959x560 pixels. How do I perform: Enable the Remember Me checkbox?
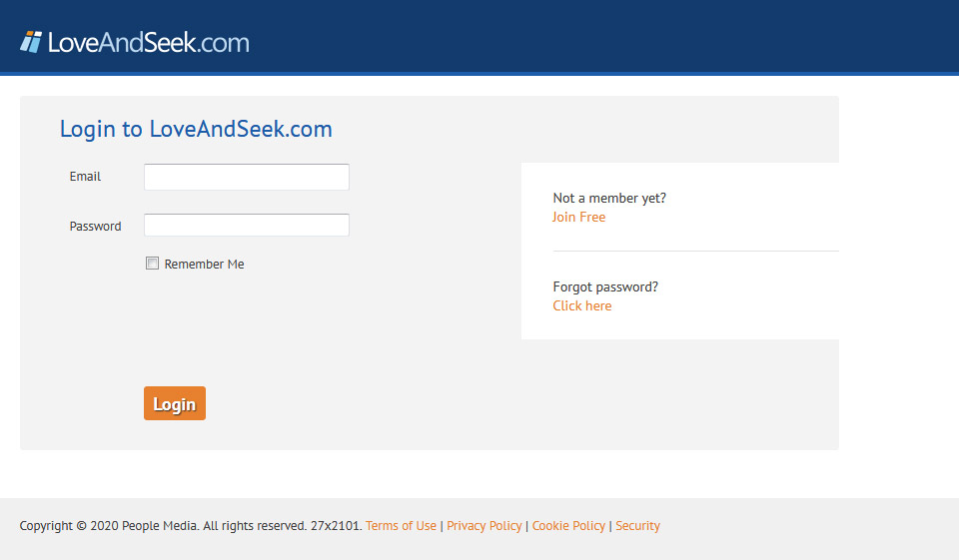(153, 264)
